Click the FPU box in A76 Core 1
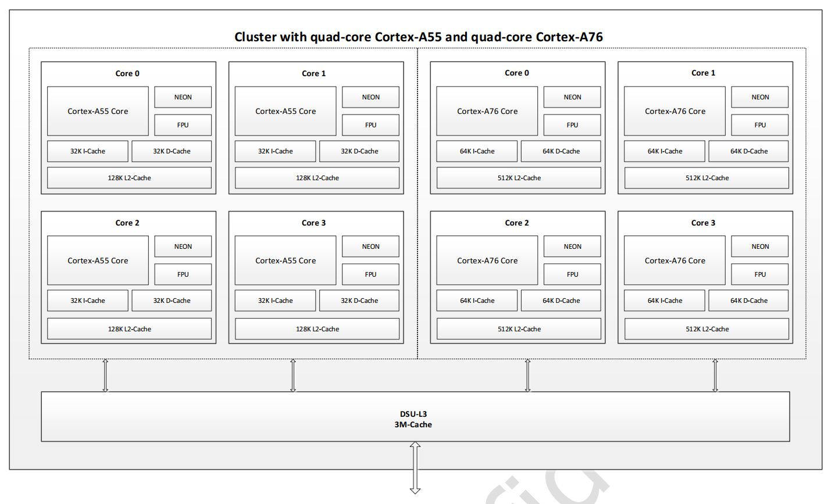This screenshot has width=828, height=504. click(760, 125)
